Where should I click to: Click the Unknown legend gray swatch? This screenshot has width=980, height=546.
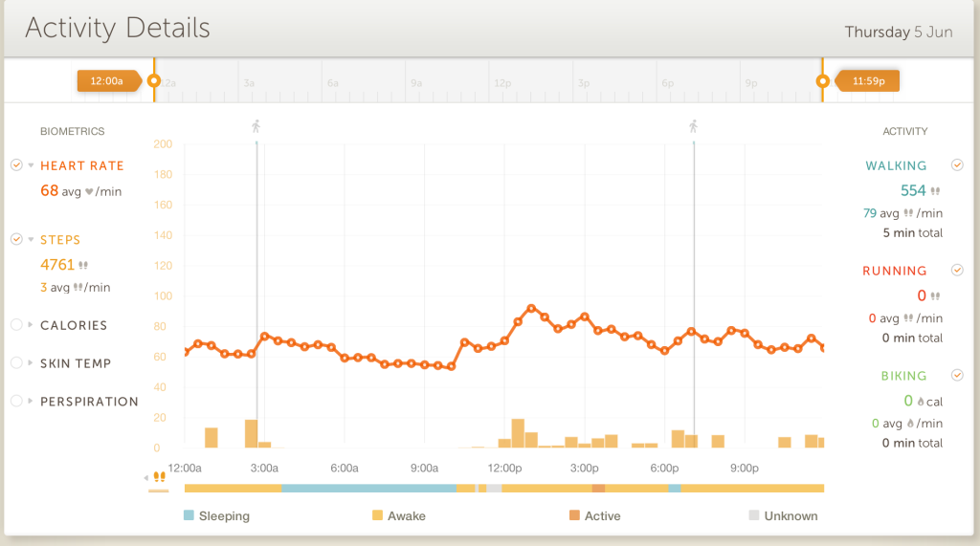pyautogui.click(x=754, y=515)
